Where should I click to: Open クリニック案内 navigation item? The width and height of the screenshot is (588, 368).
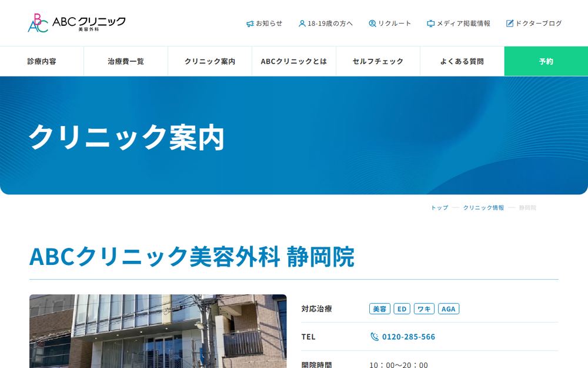click(210, 61)
